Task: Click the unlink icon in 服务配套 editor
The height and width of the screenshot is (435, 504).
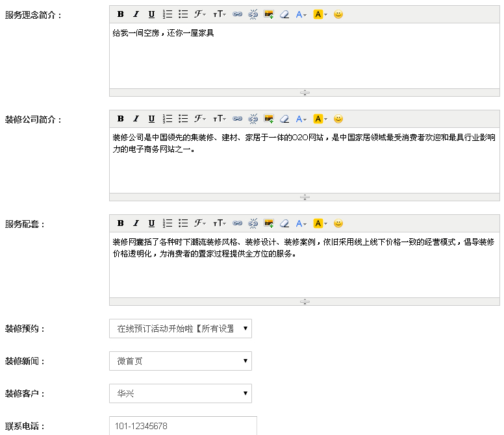Action: 253,223
